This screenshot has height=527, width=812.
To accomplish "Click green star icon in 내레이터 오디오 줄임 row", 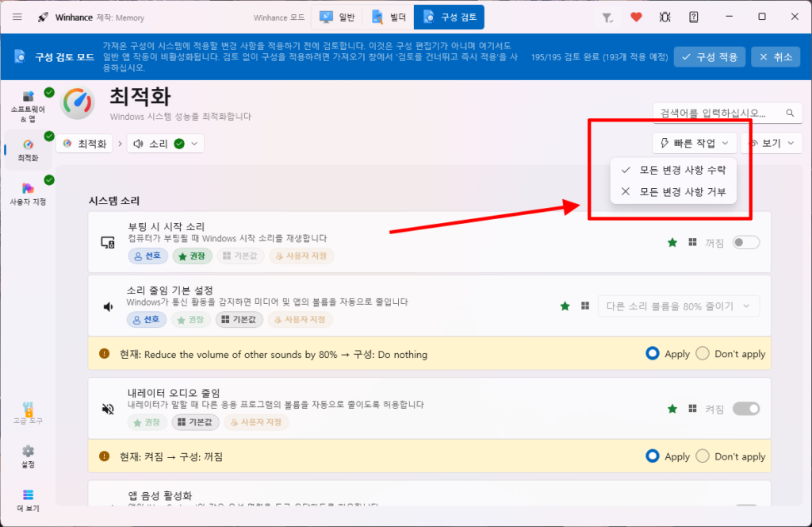I will [672, 409].
